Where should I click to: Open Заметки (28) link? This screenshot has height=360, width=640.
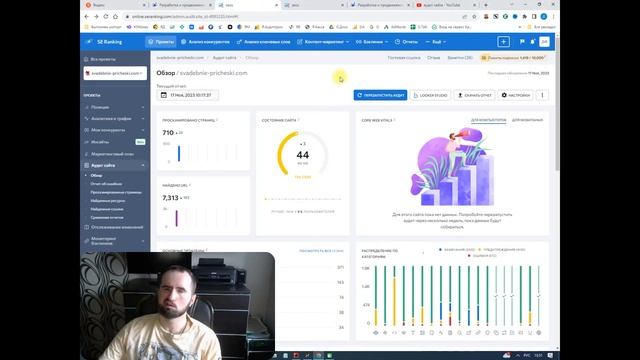tap(460, 58)
